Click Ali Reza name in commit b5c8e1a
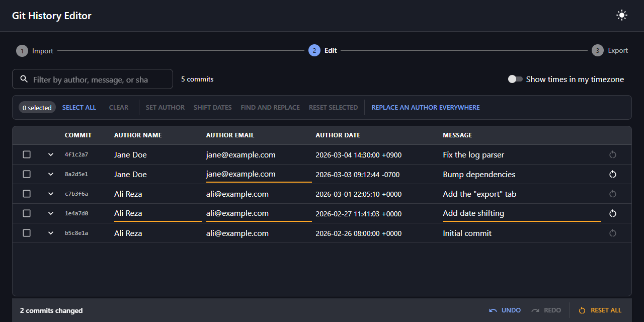Viewport: 644px width, 322px height. 128,233
